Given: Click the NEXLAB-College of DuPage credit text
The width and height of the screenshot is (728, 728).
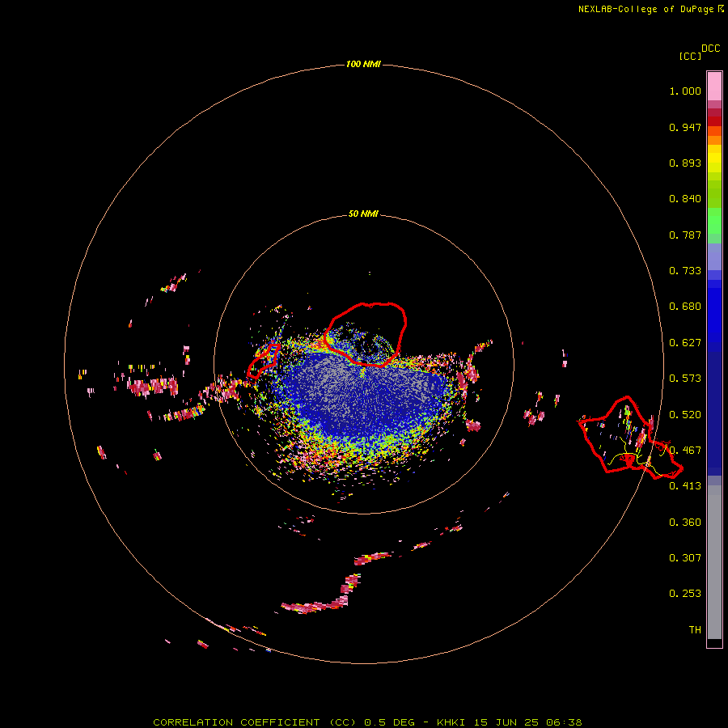Looking at the screenshot, I should (645, 9).
